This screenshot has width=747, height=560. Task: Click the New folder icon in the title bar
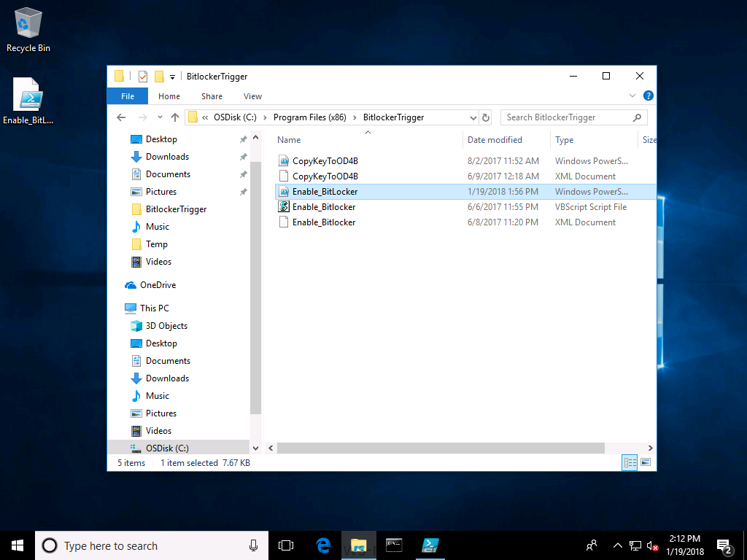159,76
